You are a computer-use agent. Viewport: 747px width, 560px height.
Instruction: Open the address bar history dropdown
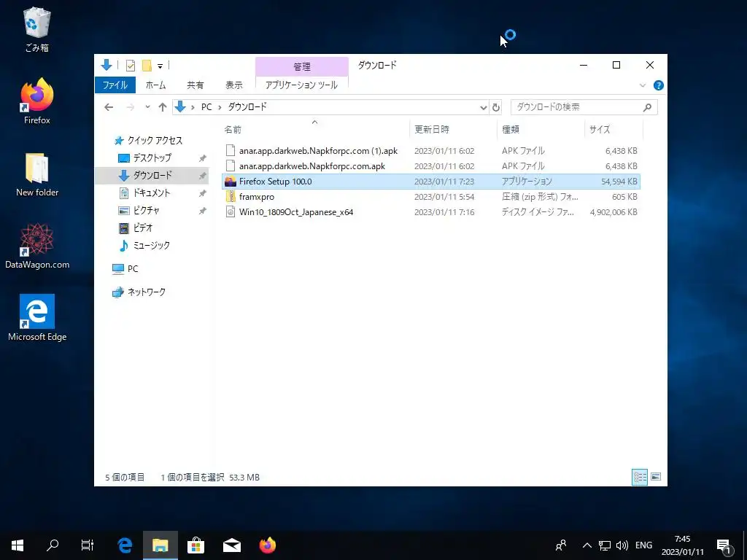pyautogui.click(x=483, y=108)
